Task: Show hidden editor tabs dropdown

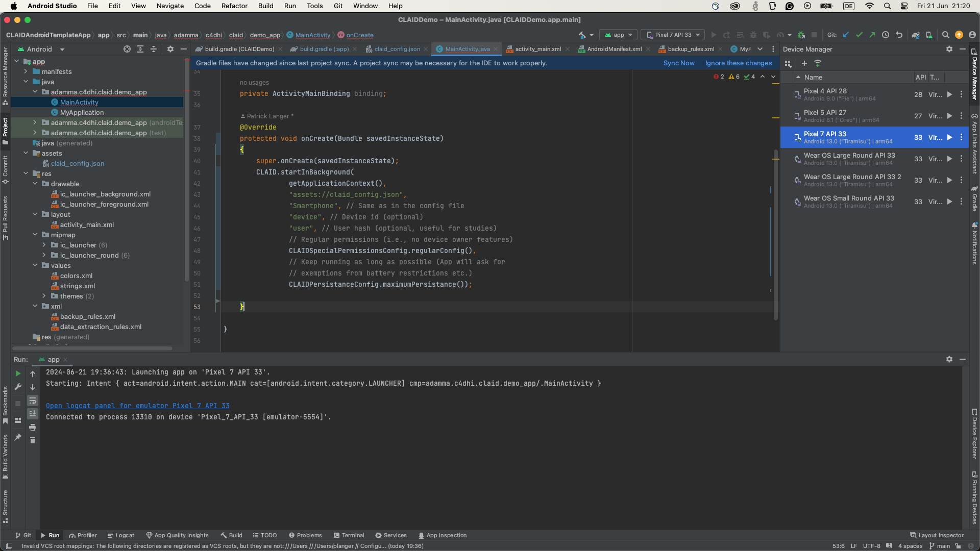Action: pos(760,49)
